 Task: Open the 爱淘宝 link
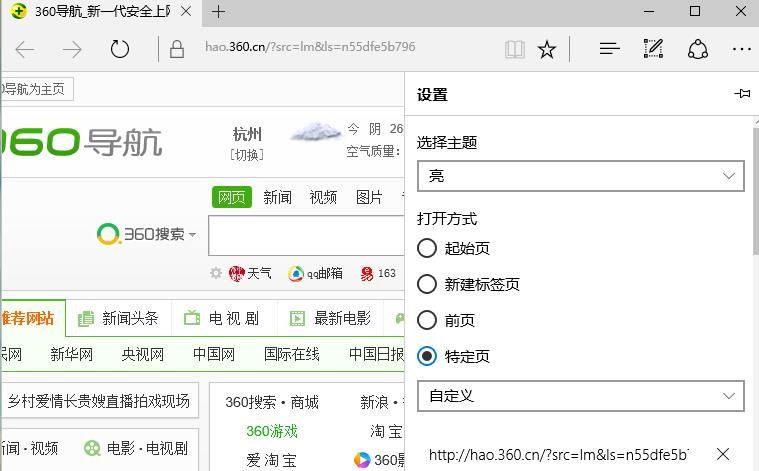pos(272,460)
